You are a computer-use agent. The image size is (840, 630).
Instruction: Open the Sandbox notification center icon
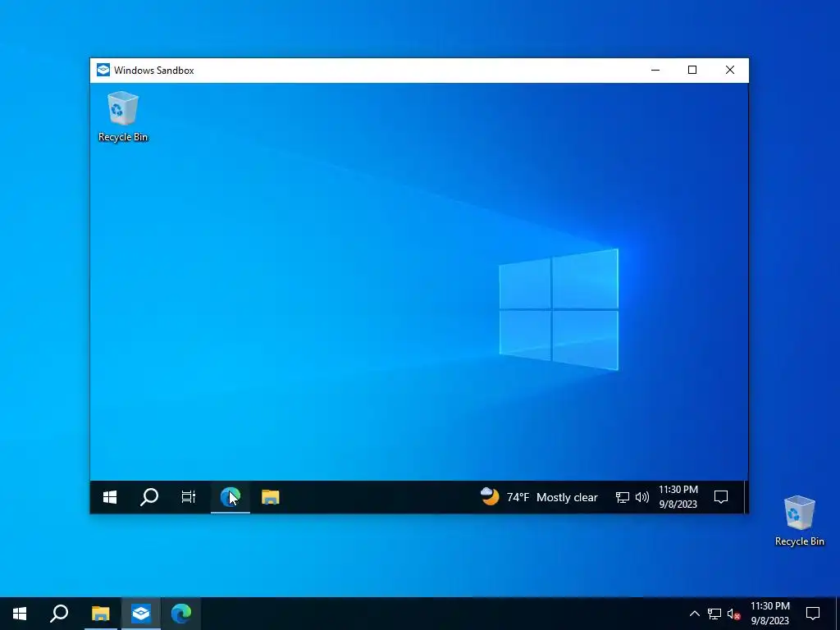(721, 497)
